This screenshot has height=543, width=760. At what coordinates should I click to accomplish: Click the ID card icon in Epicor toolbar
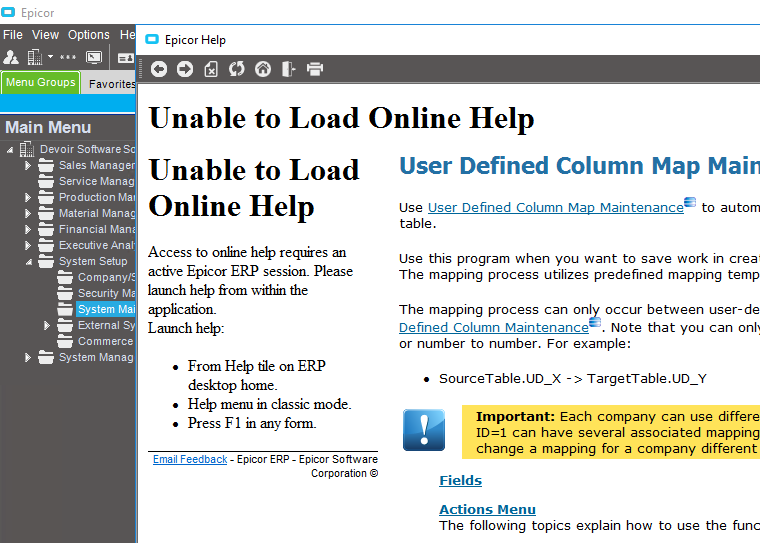coord(126,58)
